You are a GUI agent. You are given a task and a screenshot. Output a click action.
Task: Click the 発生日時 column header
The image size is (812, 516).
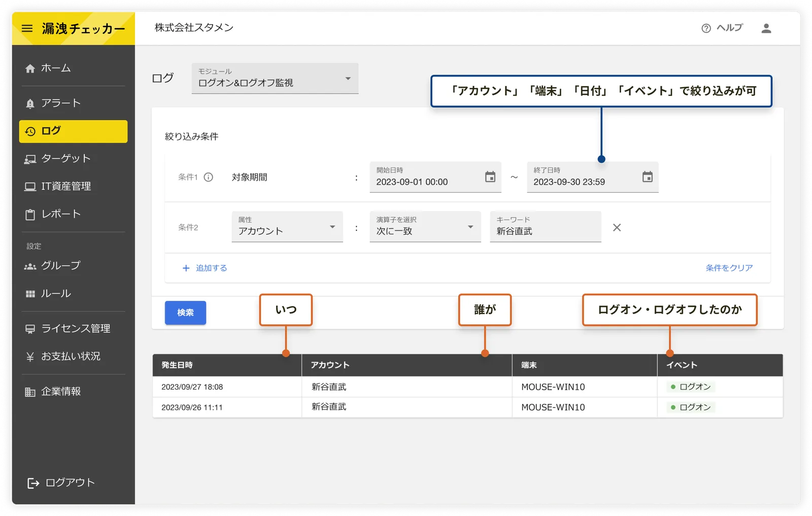coord(227,365)
